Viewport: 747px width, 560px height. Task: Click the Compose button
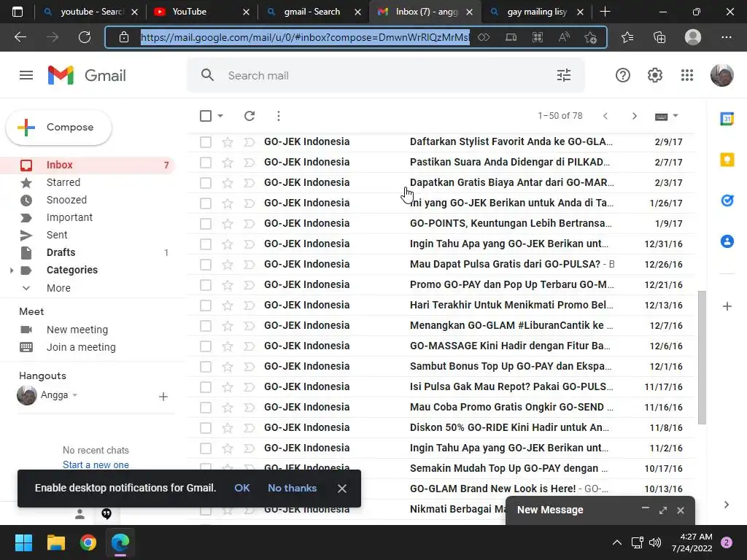59,127
